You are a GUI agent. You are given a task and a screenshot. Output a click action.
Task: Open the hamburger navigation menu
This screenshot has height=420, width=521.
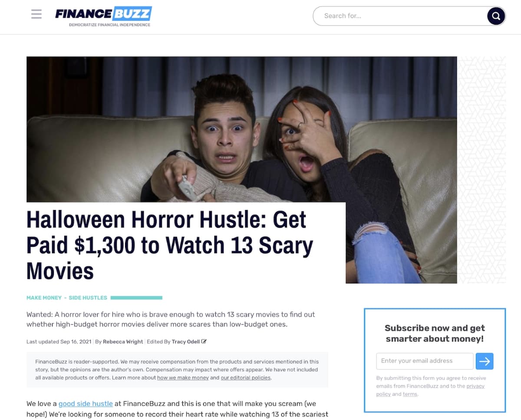[36, 14]
